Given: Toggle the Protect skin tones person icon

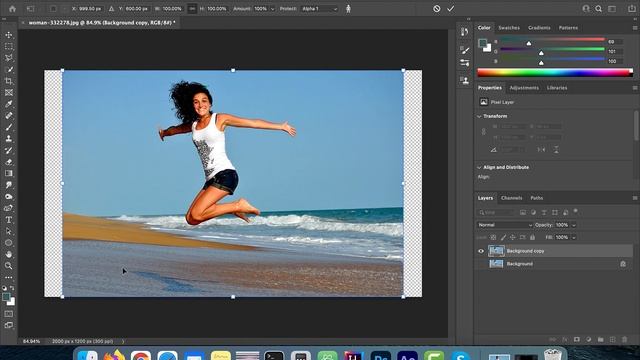Looking at the screenshot, I should click(x=348, y=9).
